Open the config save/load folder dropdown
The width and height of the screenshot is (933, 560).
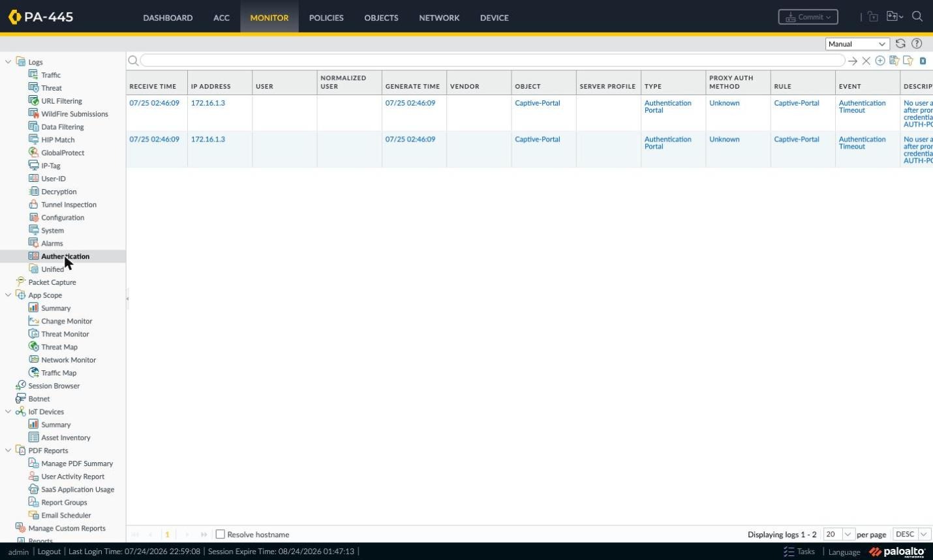point(895,17)
